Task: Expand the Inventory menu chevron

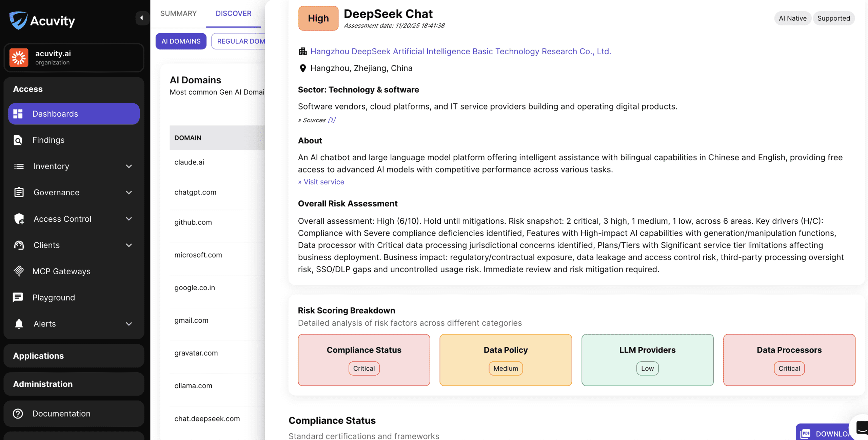Action: [x=129, y=166]
